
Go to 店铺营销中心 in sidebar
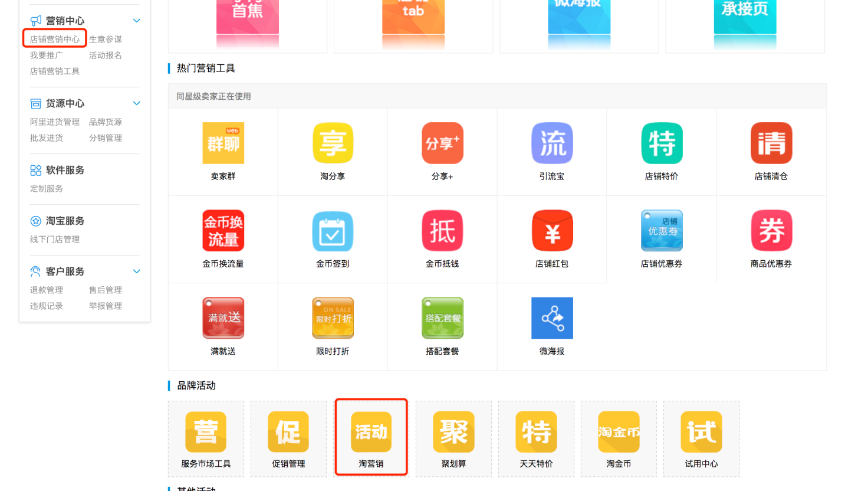point(55,39)
